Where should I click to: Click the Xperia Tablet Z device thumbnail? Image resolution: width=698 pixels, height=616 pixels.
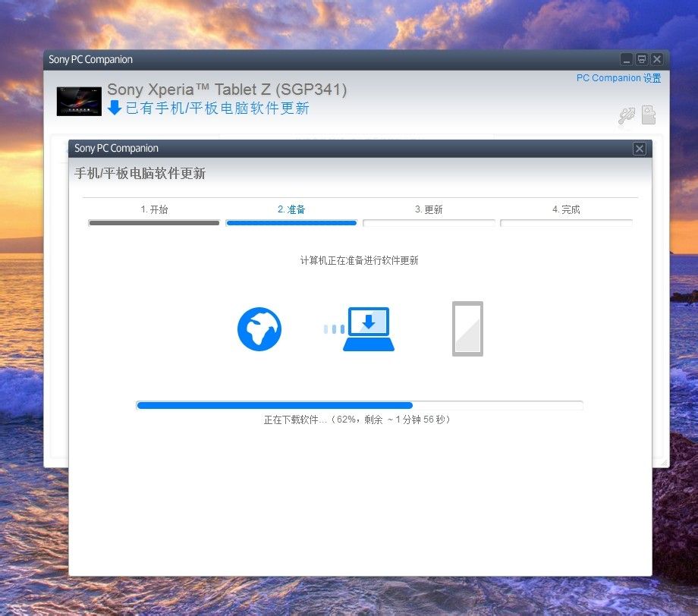tap(79, 102)
